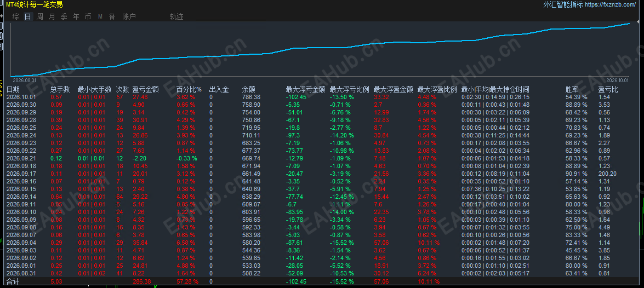
Task: Open the 币 currency tab
Action: (88, 17)
